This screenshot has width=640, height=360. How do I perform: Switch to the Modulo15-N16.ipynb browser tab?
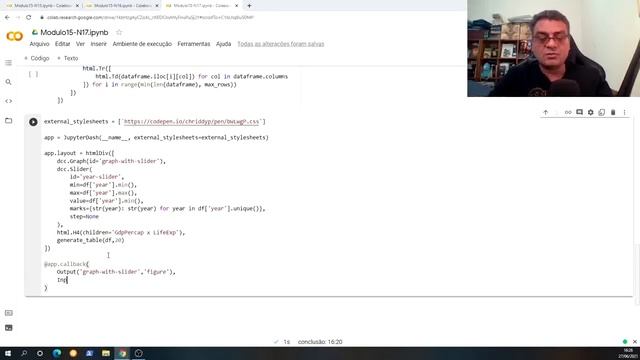click(x=120, y=6)
